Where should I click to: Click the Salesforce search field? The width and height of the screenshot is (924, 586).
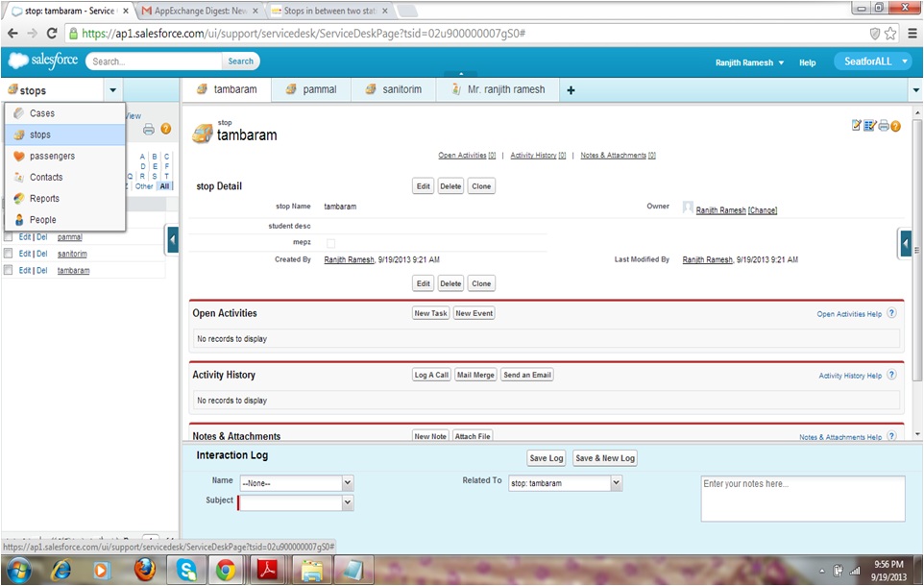tap(155, 61)
